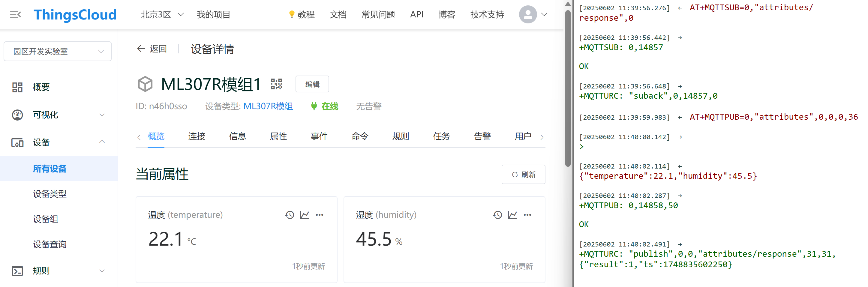
Task: Collapse the sidebar with the hamburger icon
Action: click(x=16, y=14)
